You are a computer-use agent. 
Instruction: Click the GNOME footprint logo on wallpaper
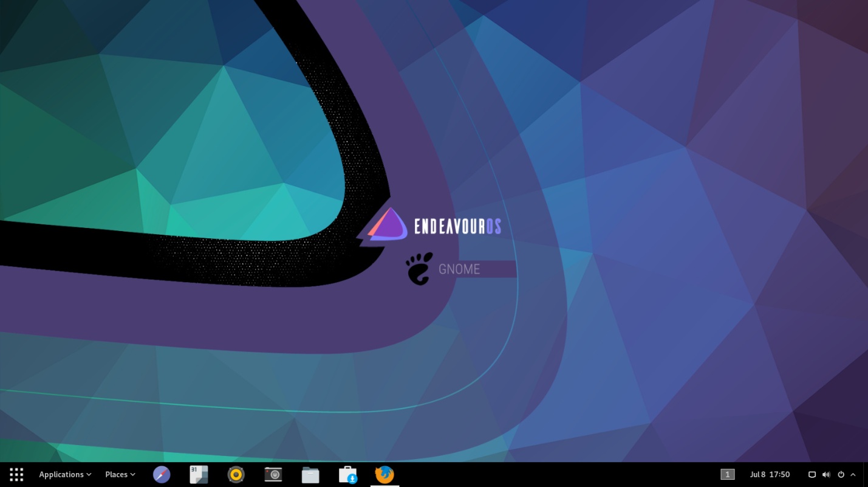pos(419,269)
